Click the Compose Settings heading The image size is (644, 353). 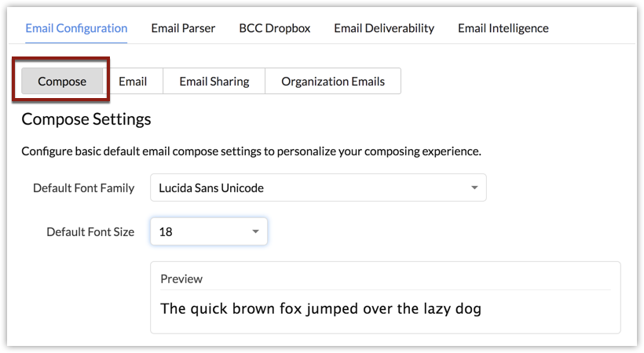[x=86, y=119]
